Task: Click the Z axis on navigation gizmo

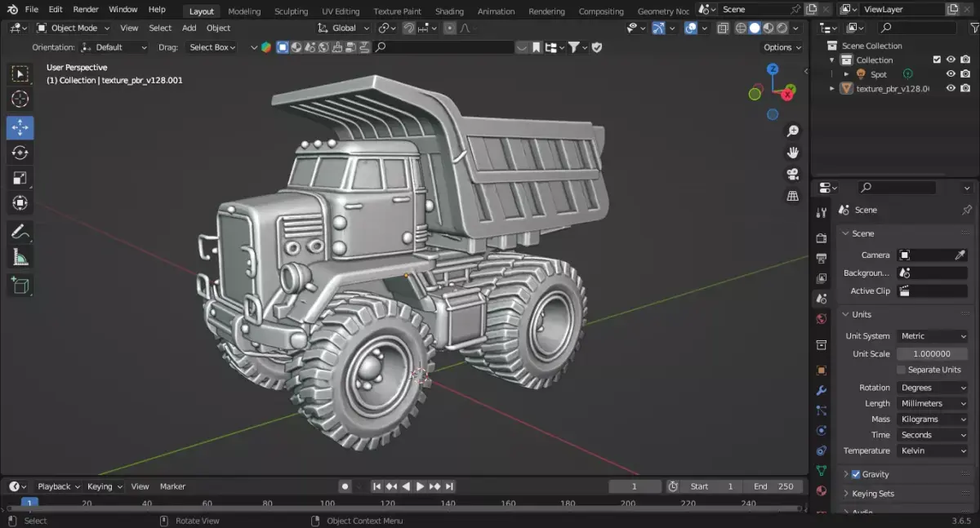Action: point(773,70)
